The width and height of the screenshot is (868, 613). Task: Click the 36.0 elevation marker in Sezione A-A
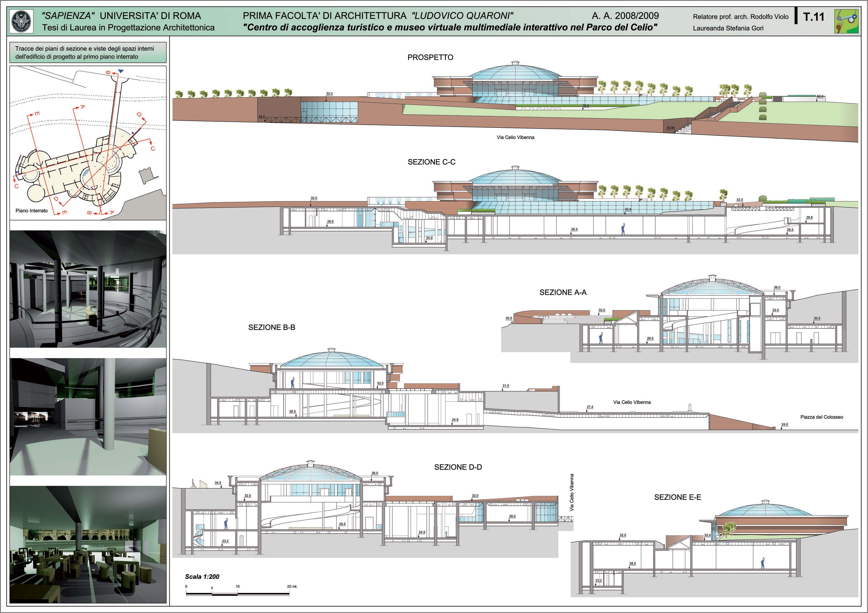click(777, 288)
